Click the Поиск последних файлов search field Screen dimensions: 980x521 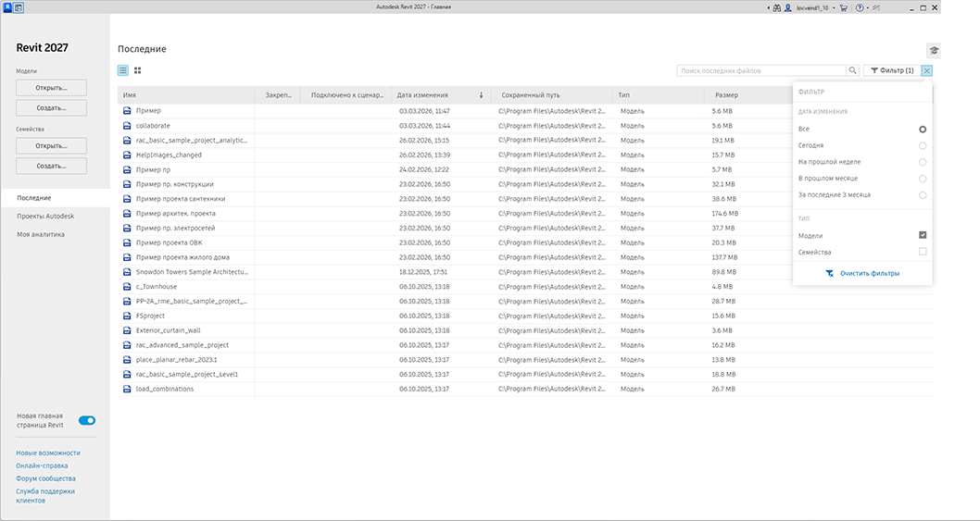tap(761, 70)
